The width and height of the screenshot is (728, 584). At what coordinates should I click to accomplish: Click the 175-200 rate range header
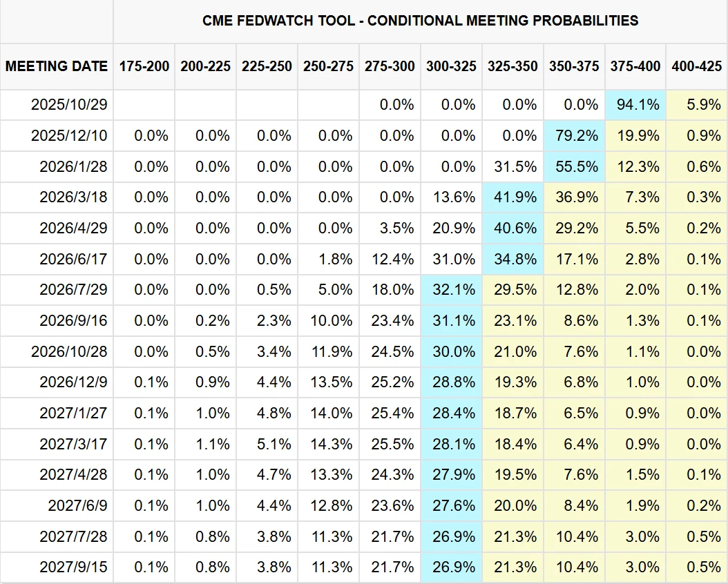click(x=144, y=66)
